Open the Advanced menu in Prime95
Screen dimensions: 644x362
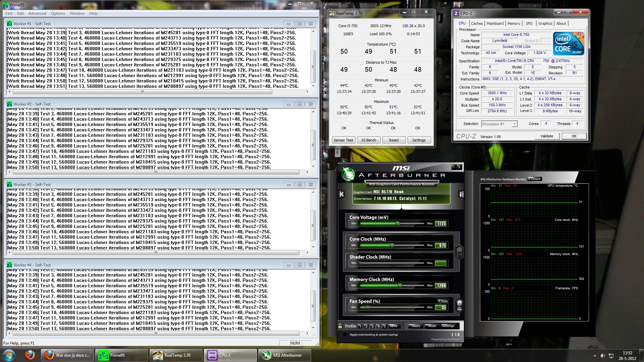coord(37,13)
